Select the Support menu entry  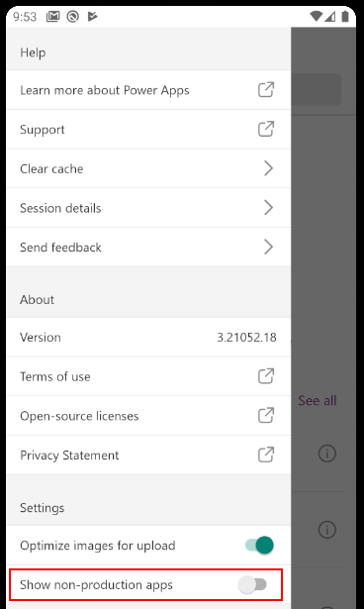(148, 130)
